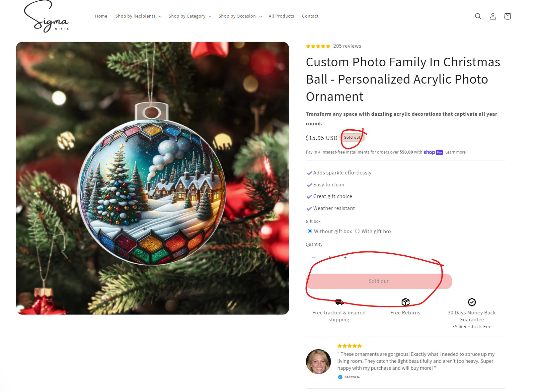Expand the Shop by Category menu

coord(190,16)
